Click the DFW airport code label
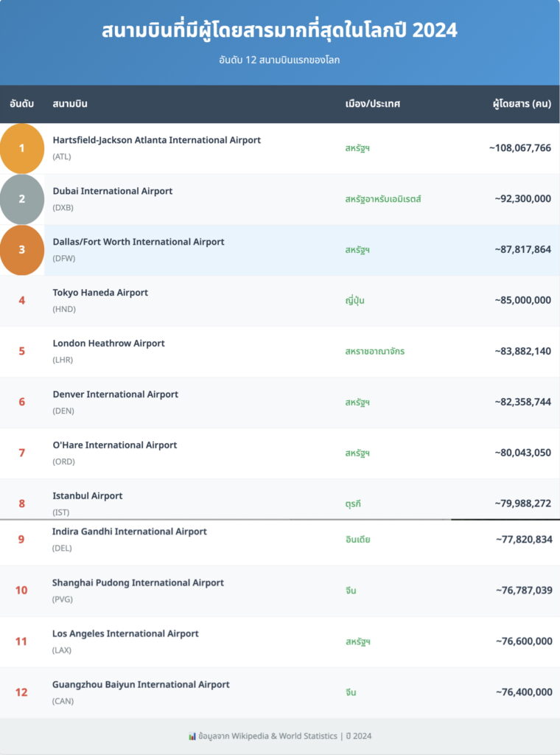 [x=64, y=259]
